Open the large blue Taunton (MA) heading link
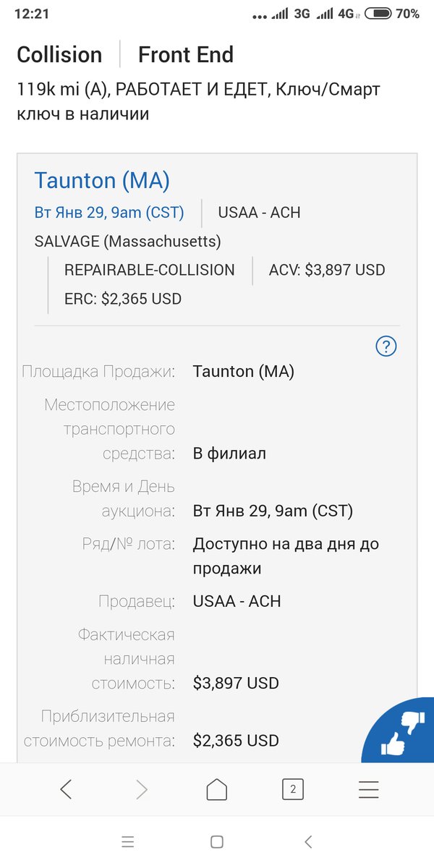The height and width of the screenshot is (868, 434). click(102, 181)
